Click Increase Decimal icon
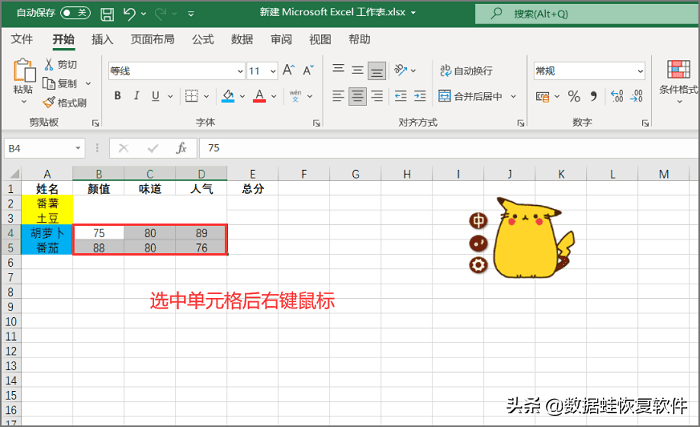 point(617,96)
